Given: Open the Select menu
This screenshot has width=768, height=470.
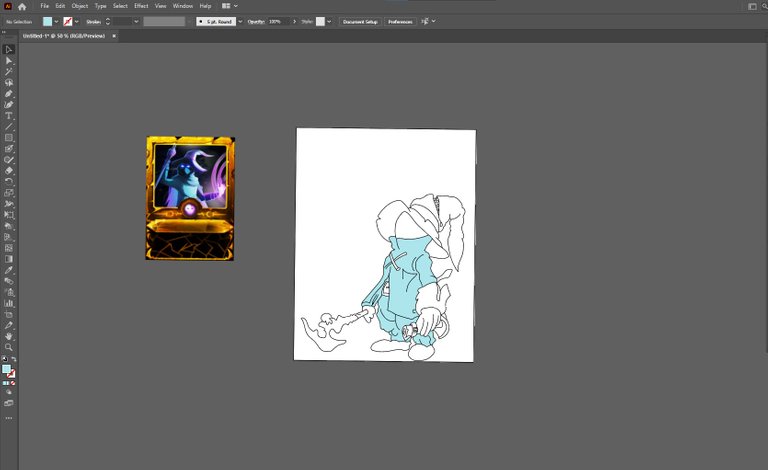Looking at the screenshot, I should (120, 6).
